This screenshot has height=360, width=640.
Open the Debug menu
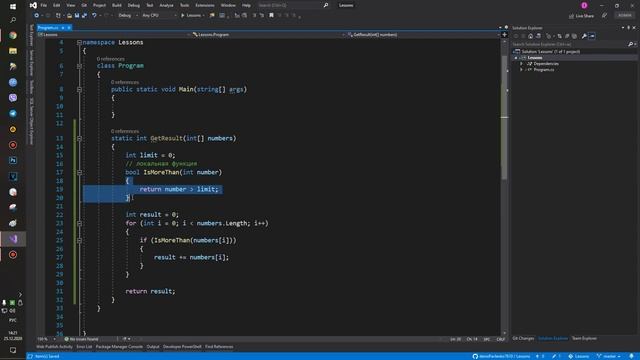(x=133, y=5)
